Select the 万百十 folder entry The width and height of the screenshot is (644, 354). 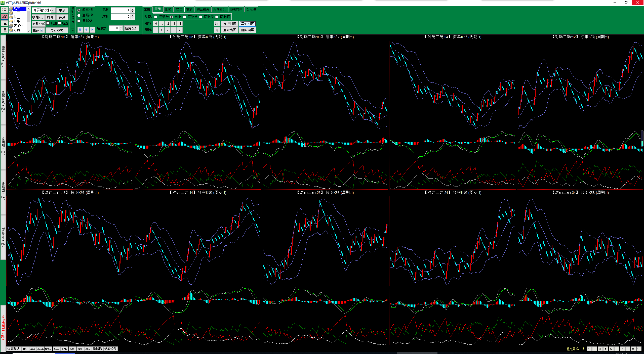point(18,30)
